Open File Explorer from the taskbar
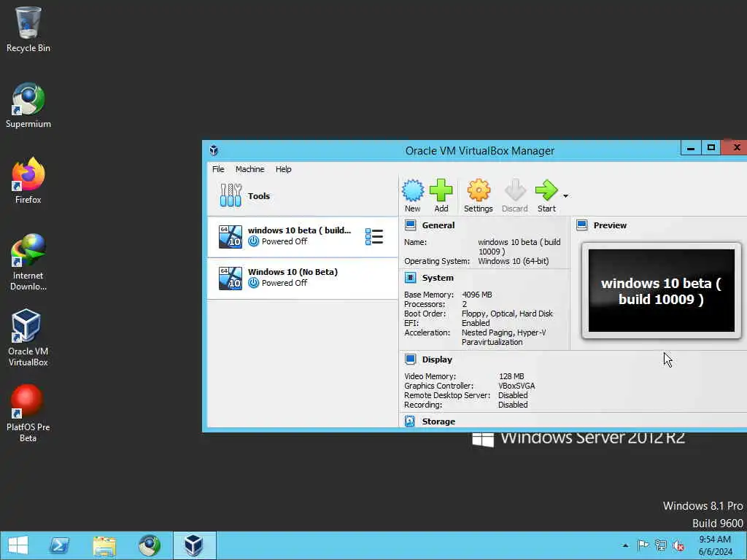Image resolution: width=747 pixels, height=560 pixels. 104,545
